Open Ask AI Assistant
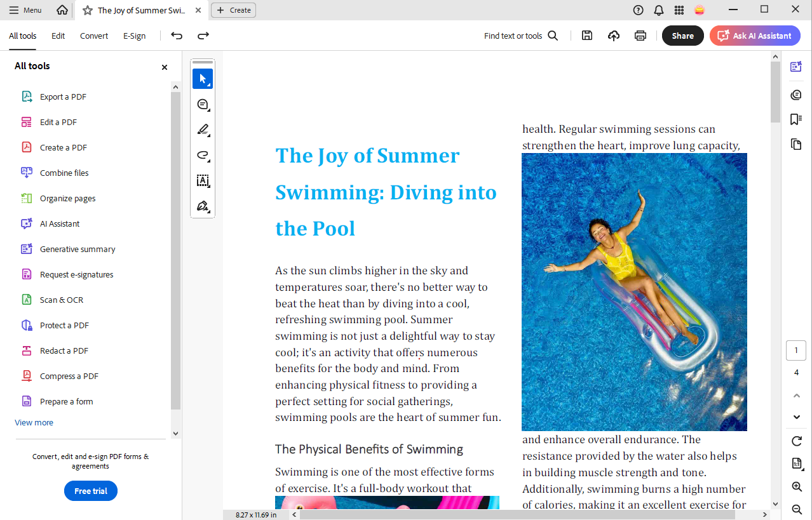812x520 pixels. [x=755, y=36]
